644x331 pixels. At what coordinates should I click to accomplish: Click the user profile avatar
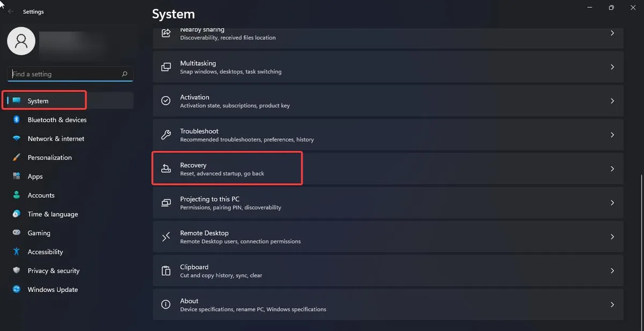21,42
